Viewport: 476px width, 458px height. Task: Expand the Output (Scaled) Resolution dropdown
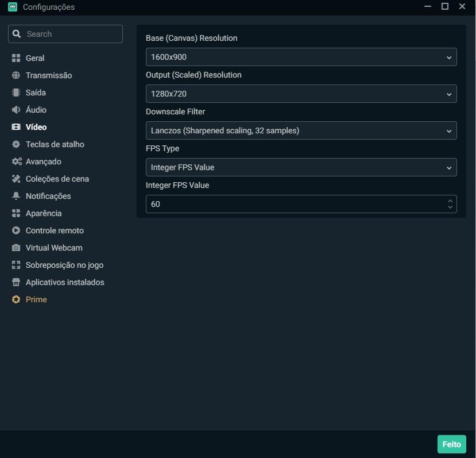click(x=301, y=94)
